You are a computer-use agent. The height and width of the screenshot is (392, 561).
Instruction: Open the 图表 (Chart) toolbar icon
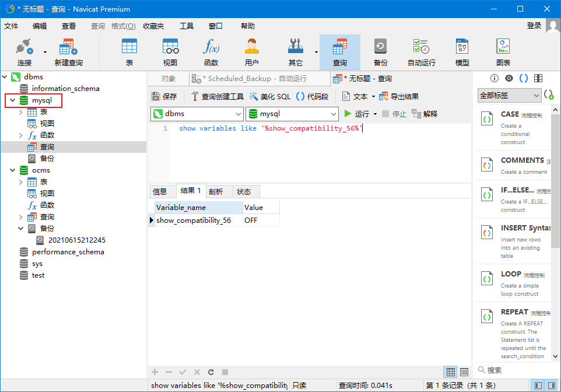[503, 52]
